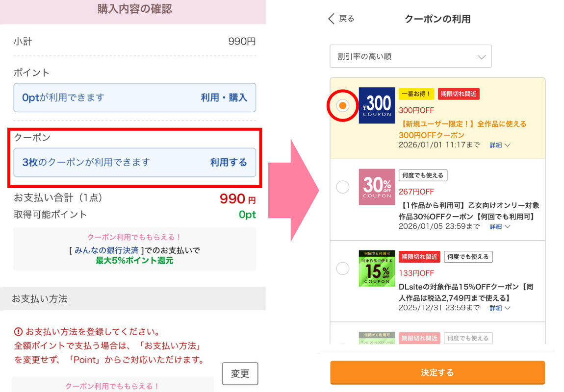Image resolution: width=564 pixels, height=392 pixels.
Task: Tap 利用する in the coupon box
Action: (229, 162)
